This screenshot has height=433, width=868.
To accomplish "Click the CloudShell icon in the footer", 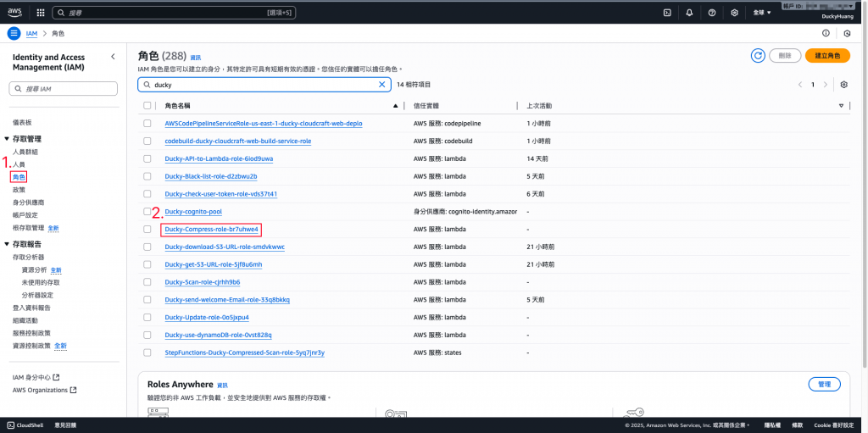I will [12, 425].
